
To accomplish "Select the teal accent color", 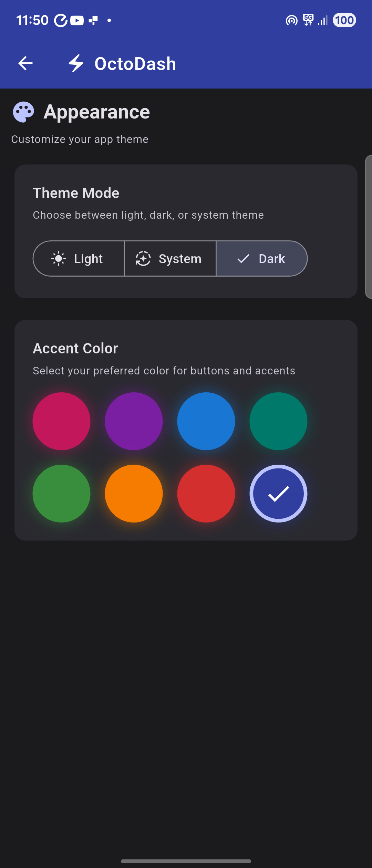I will (x=278, y=421).
